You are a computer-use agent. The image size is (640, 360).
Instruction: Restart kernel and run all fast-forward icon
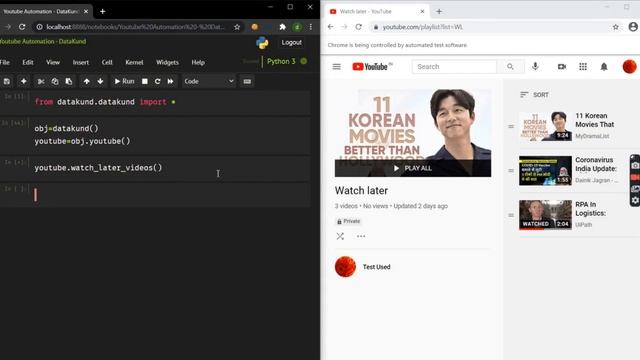171,81
